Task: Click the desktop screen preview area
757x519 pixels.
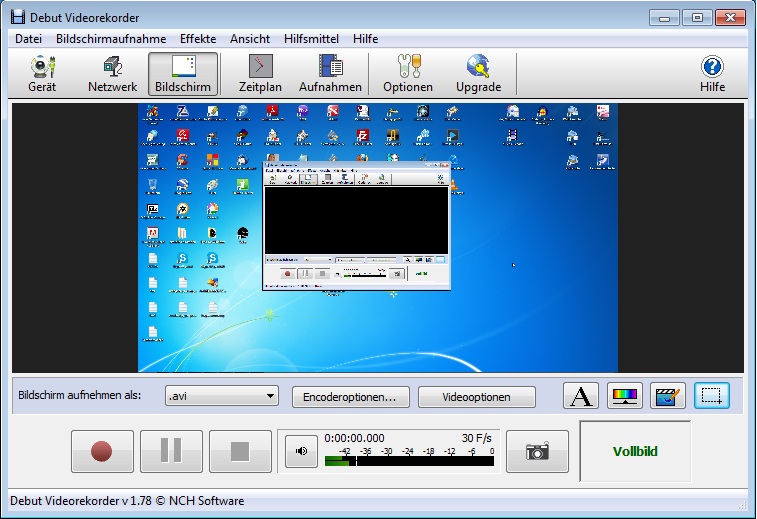Action: pos(378,238)
